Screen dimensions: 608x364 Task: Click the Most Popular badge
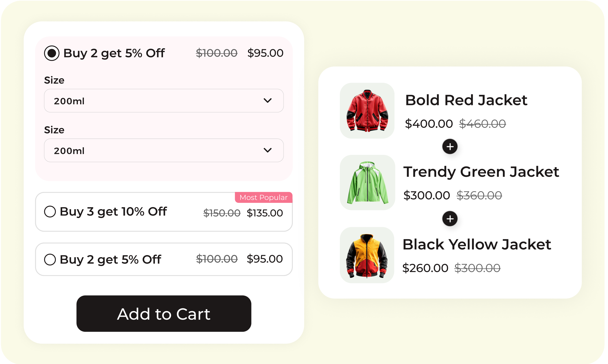[264, 198]
